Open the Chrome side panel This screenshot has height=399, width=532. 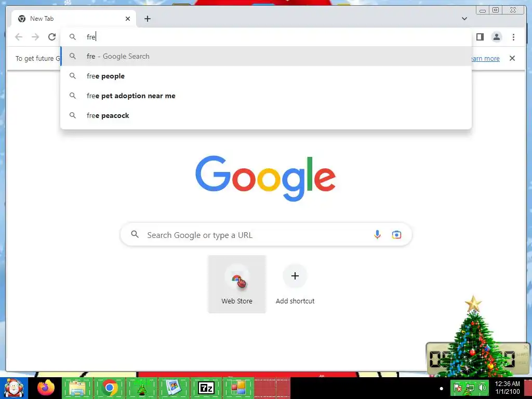pyautogui.click(x=480, y=37)
